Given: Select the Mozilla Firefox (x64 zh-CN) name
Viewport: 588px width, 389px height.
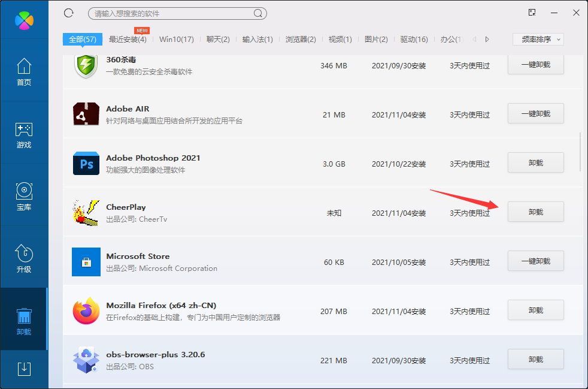Looking at the screenshot, I should click(x=161, y=306).
